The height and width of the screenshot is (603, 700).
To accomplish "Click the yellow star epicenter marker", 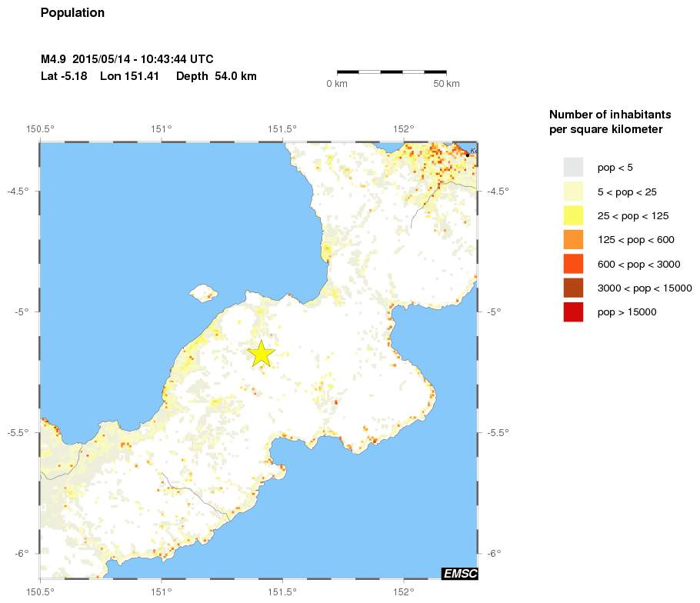I will (x=262, y=353).
